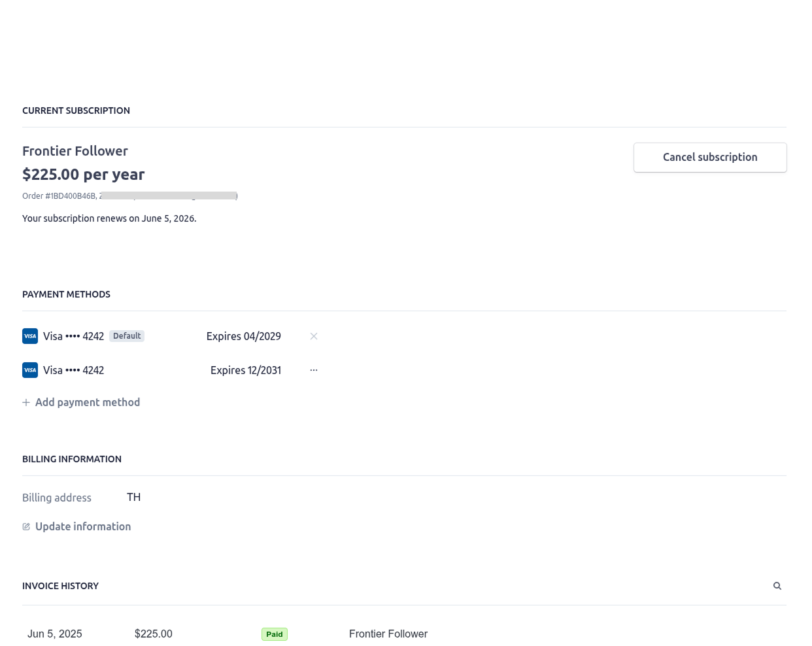The image size is (812, 646).
Task: Click the Update information link text
Action: coord(83,527)
